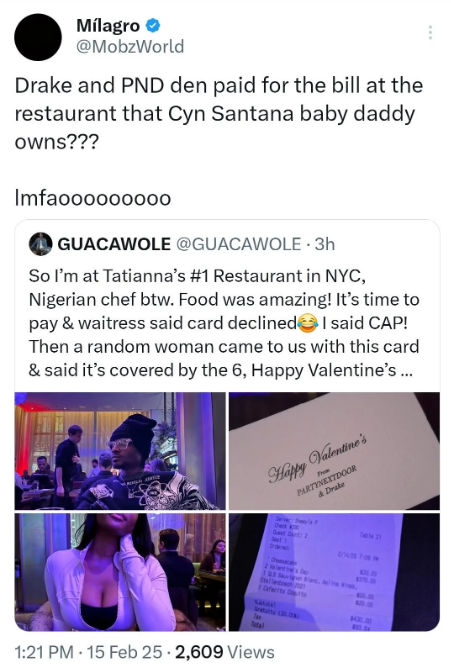Open GUACAWOLE's small profile avatar

pos(41,244)
